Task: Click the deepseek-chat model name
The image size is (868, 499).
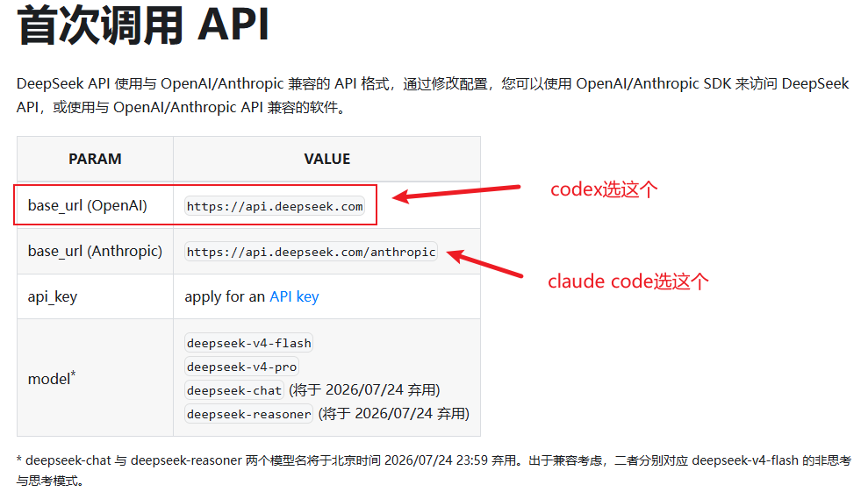Action: (x=234, y=390)
